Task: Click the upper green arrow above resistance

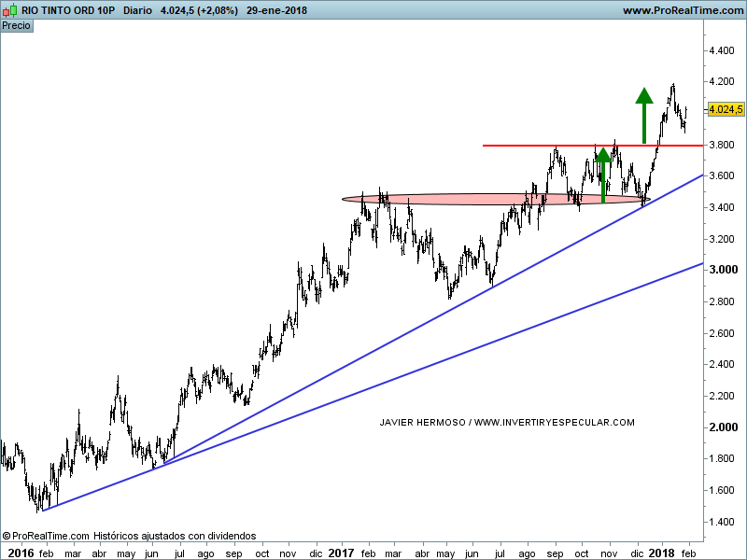Action: (643, 114)
